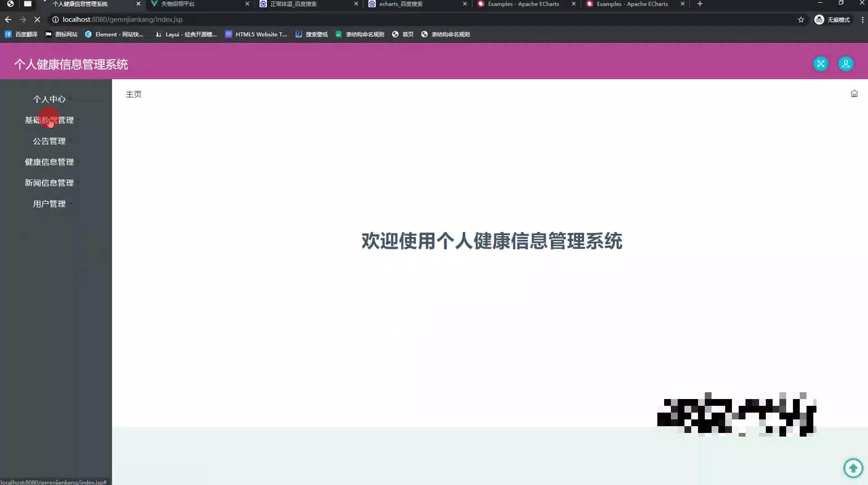Switch to the 失物招领平台 browser tab
This screenshot has width=868, height=485.
click(x=200, y=4)
